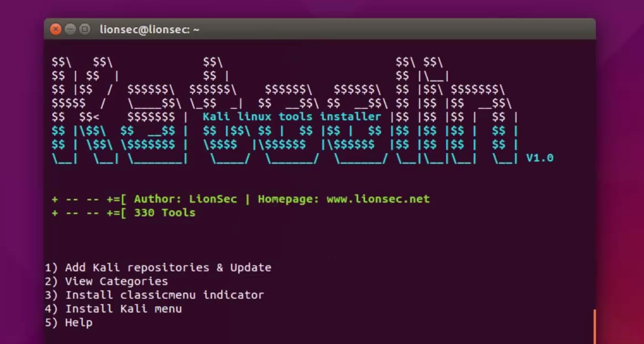Select "4) Install Kali menu"

coord(115,309)
